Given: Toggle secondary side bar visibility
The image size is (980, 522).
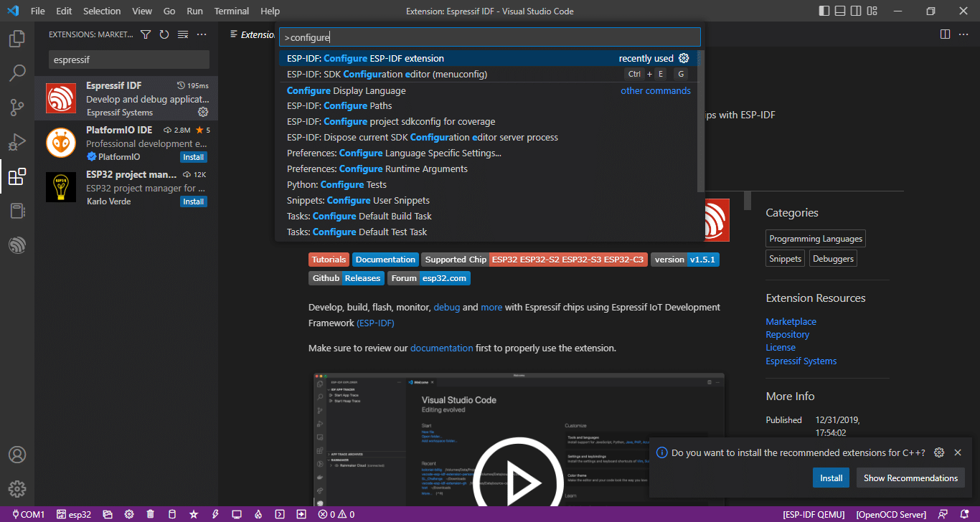Looking at the screenshot, I should pyautogui.click(x=856, y=11).
